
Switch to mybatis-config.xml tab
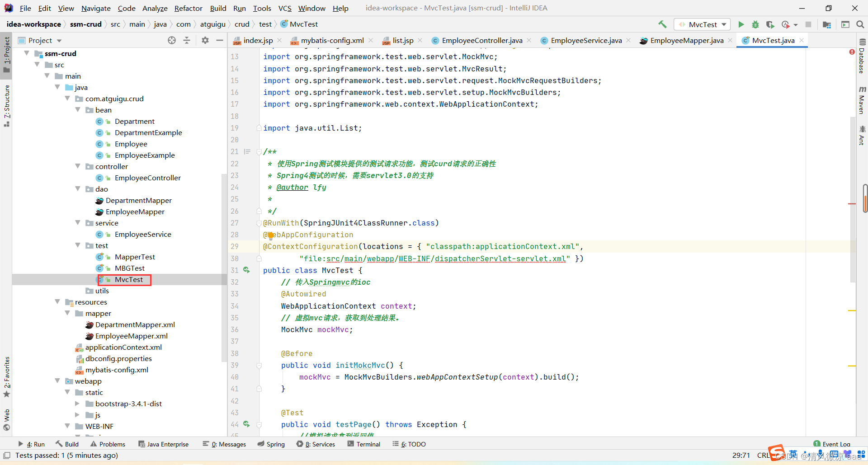pos(332,40)
